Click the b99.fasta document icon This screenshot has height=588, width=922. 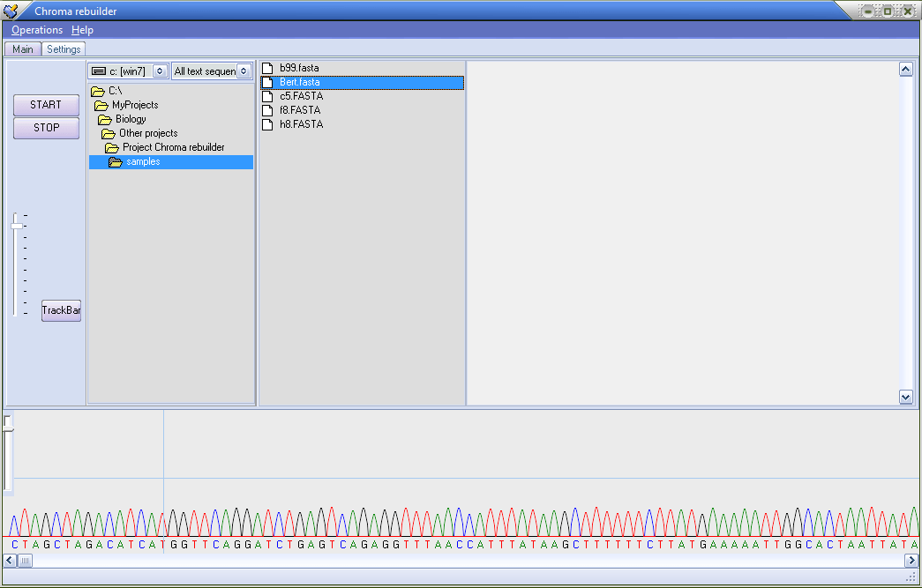[x=267, y=67]
